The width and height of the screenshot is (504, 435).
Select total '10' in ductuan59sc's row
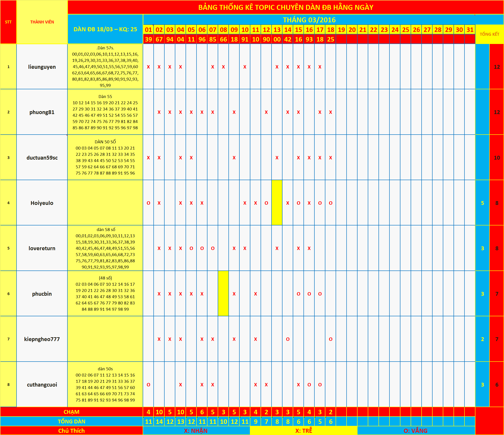point(497,158)
